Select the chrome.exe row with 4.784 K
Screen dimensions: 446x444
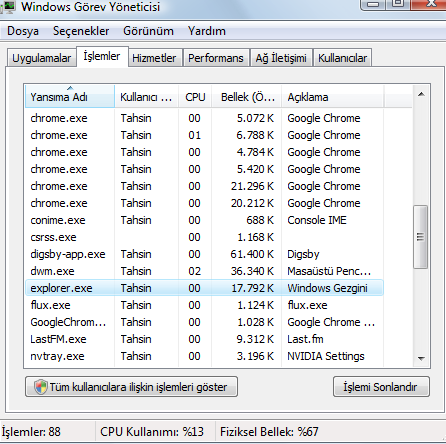point(204,152)
